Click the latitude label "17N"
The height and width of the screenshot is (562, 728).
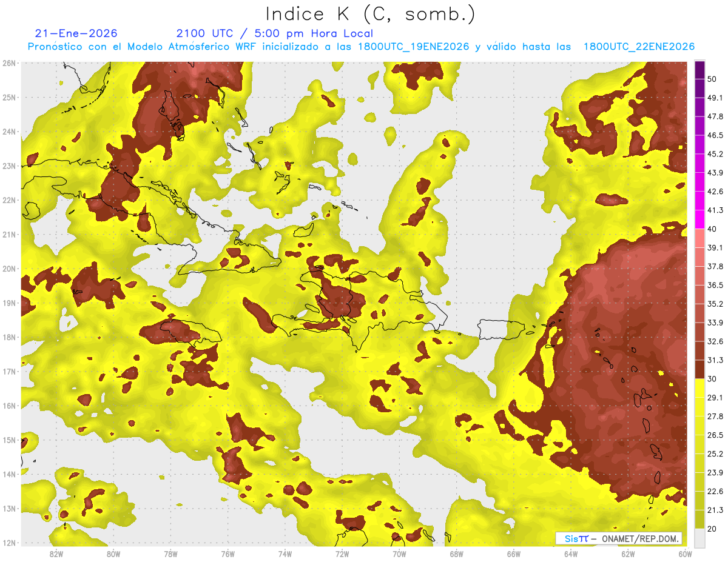coord(9,372)
